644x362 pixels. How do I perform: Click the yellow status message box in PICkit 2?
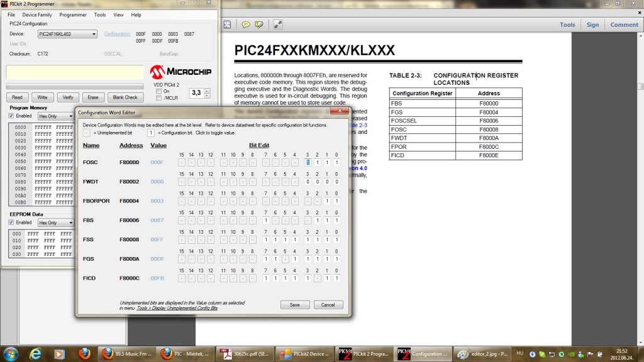[75, 72]
